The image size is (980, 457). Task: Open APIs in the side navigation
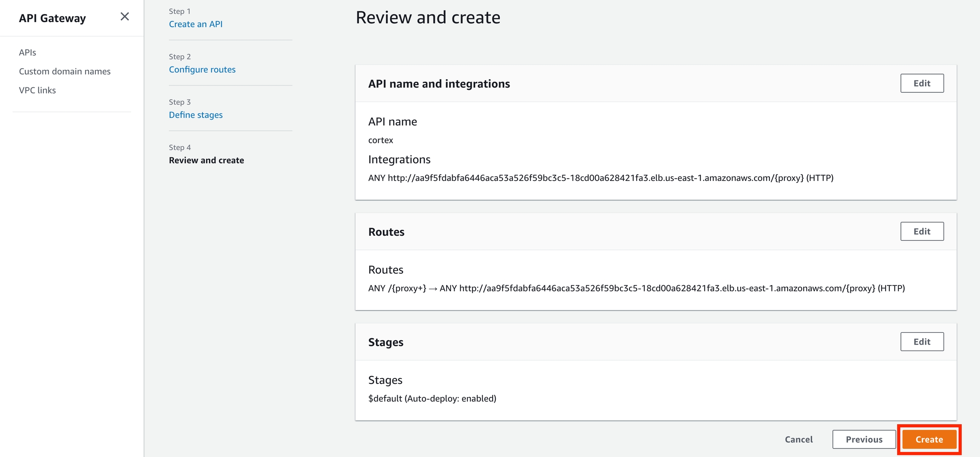(28, 52)
